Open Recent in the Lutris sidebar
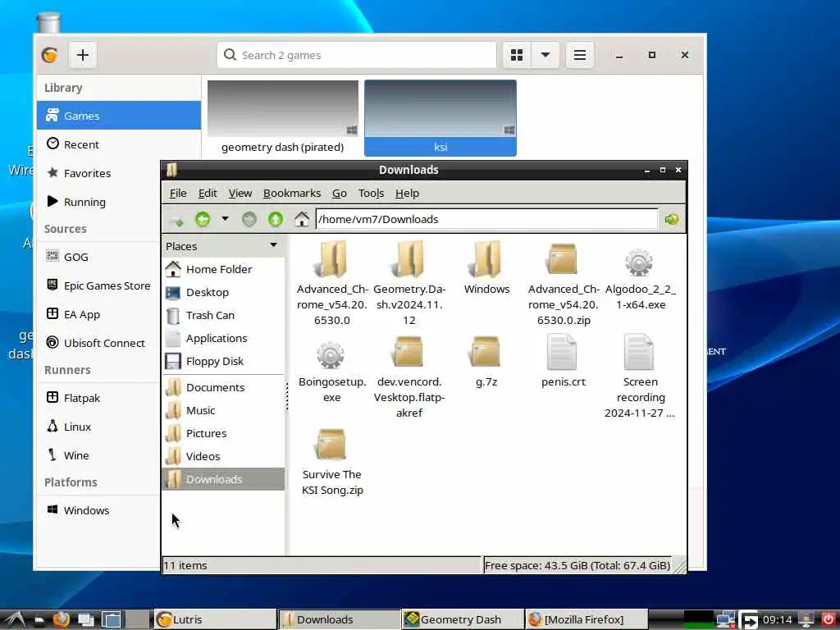Image resolution: width=840 pixels, height=630 pixels. pyautogui.click(x=119, y=144)
